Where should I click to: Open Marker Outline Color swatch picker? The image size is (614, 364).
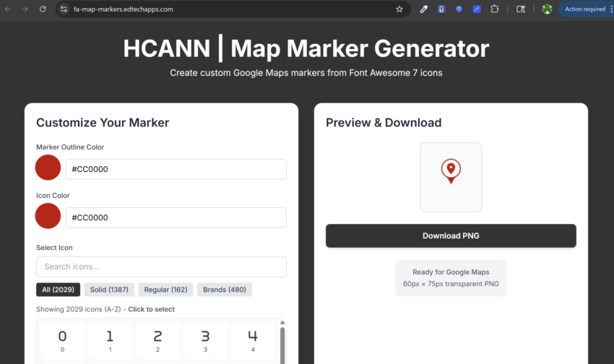coord(48,168)
